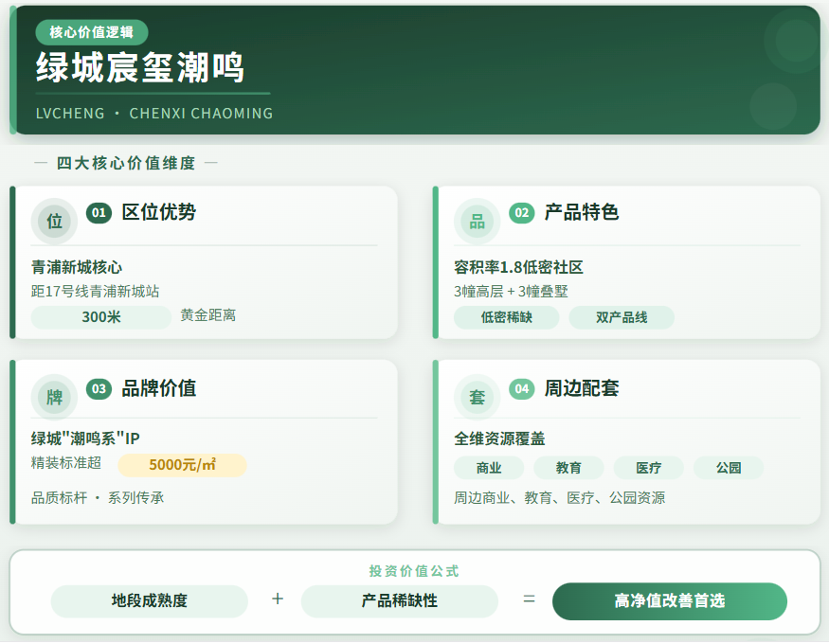Click the 牌 circular icon
Image resolution: width=829 pixels, height=644 pixels.
[54, 397]
